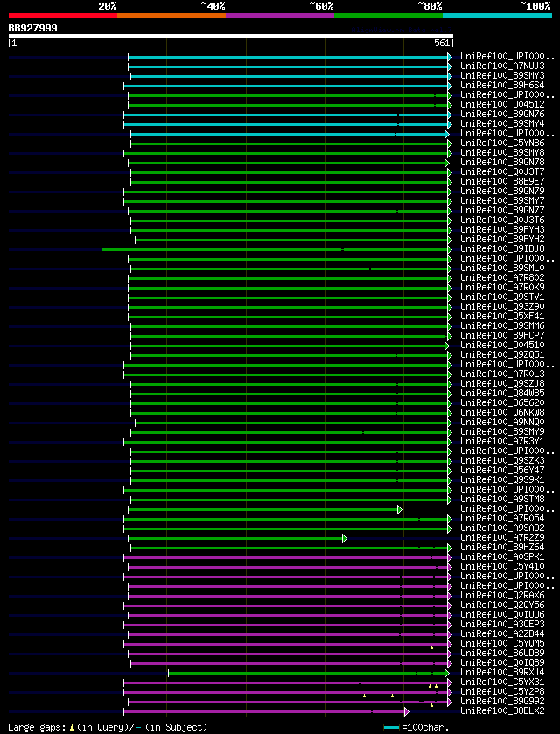The image size is (560, 734).
Task: Click UniRef100_Q9SZJ8 hit name
Action: (x=502, y=384)
